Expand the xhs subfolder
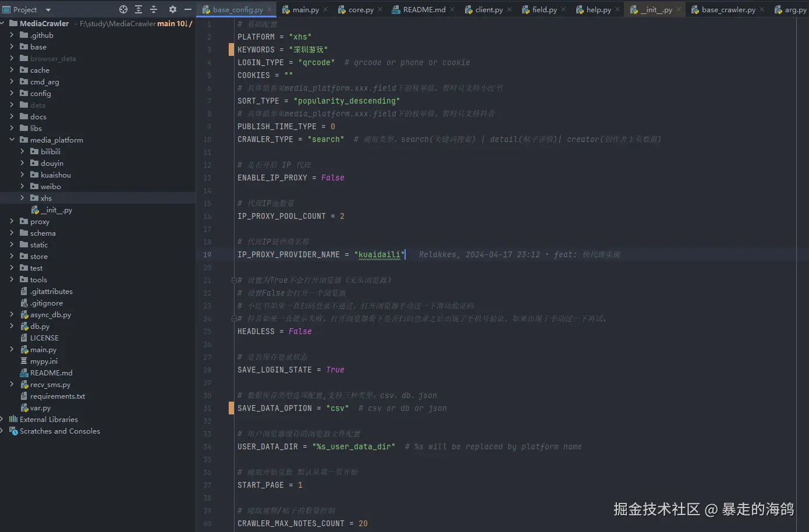Image resolution: width=809 pixels, height=532 pixels. 22,198
